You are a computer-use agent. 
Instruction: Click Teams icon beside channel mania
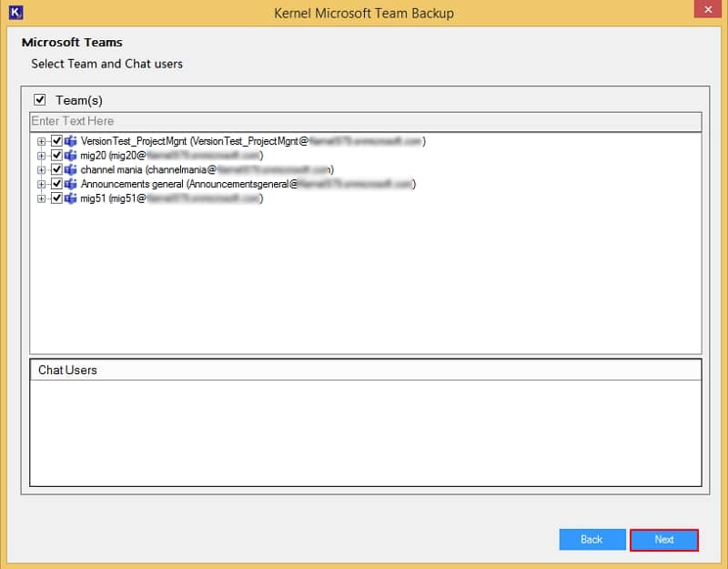click(71, 169)
